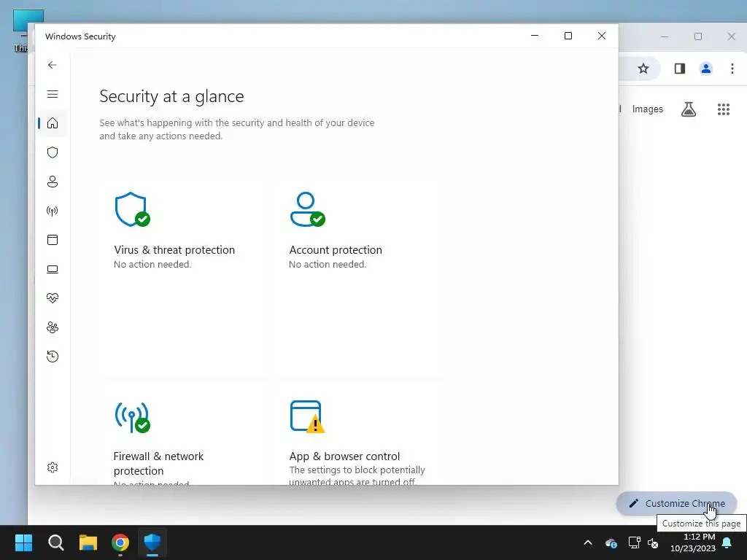Open Account protection person icon in sidebar
Image resolution: width=747 pixels, height=560 pixels.
coord(53,182)
